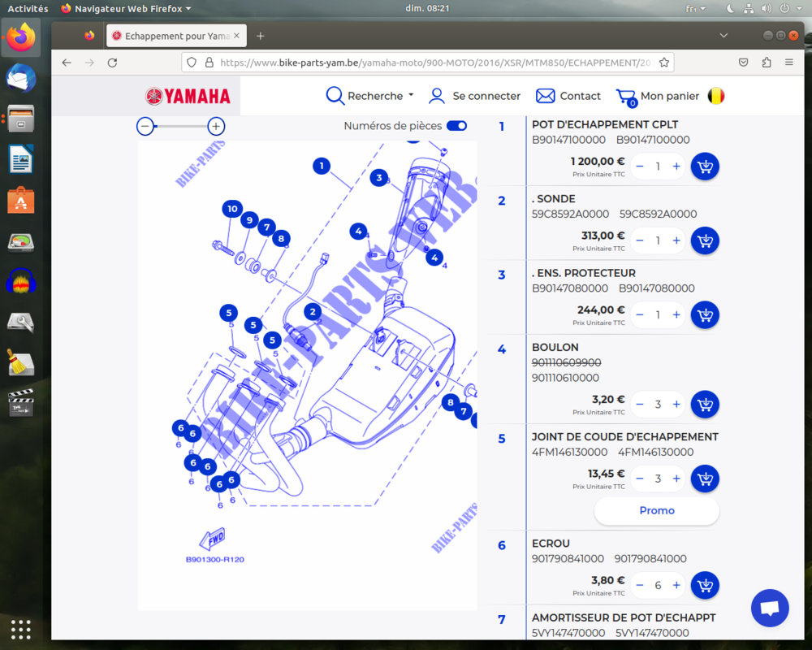Increase quantity of ECROU

pyautogui.click(x=676, y=585)
